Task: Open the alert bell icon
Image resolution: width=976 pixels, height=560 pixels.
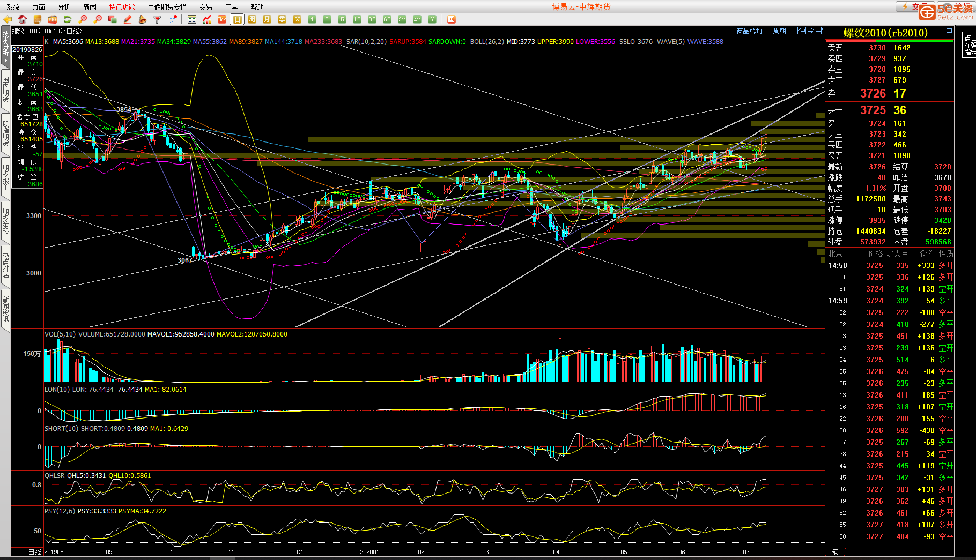Action: click(143, 19)
